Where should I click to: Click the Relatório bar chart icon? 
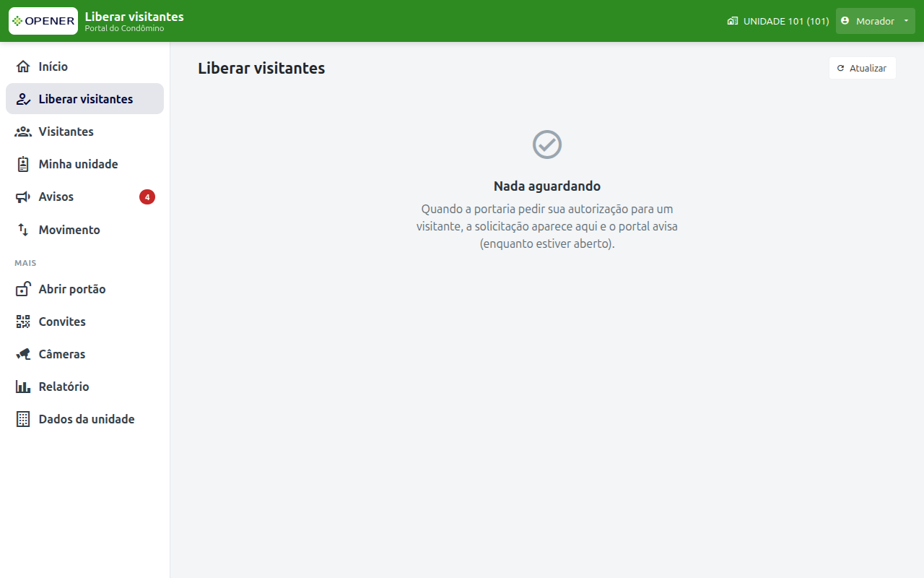point(23,387)
